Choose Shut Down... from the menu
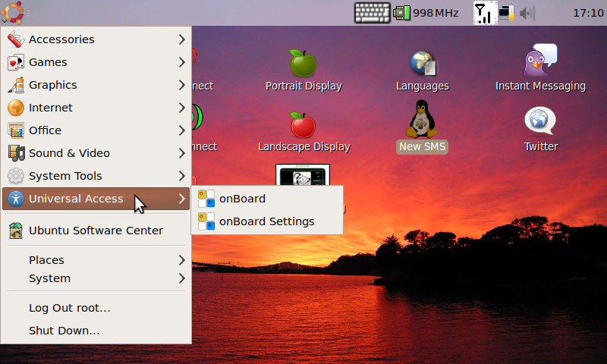This screenshot has width=607, height=364. tap(64, 331)
